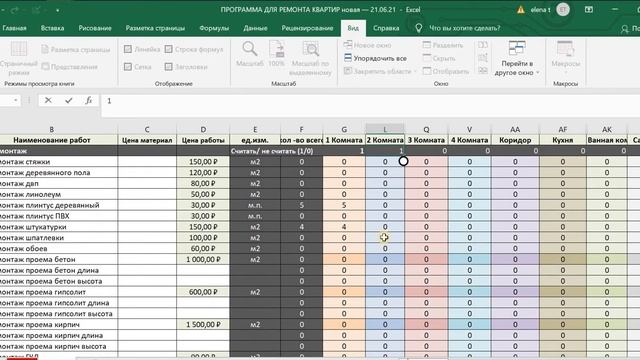640x360 pixels.
Task: Toggle the Линейка ruler checkbox
Action: (x=128, y=49)
